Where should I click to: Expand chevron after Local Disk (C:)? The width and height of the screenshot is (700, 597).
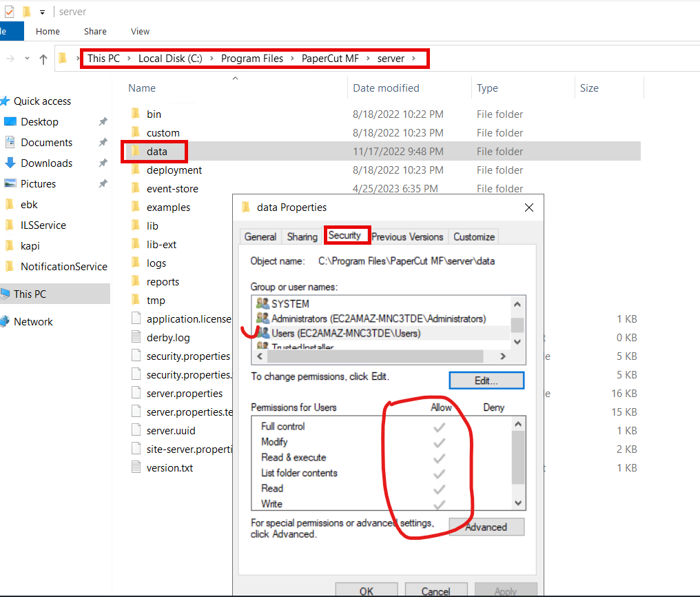[212, 59]
